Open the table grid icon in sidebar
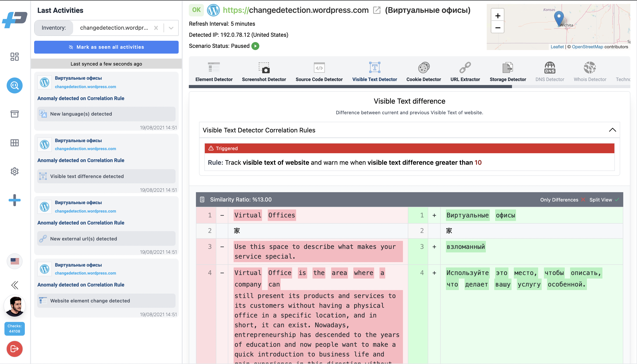This screenshot has width=637, height=364. click(14, 143)
